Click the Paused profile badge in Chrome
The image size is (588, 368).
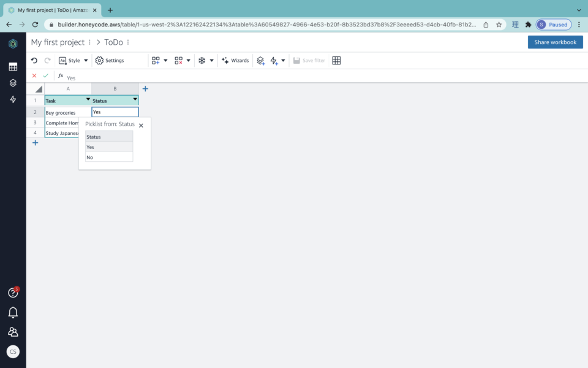point(553,24)
